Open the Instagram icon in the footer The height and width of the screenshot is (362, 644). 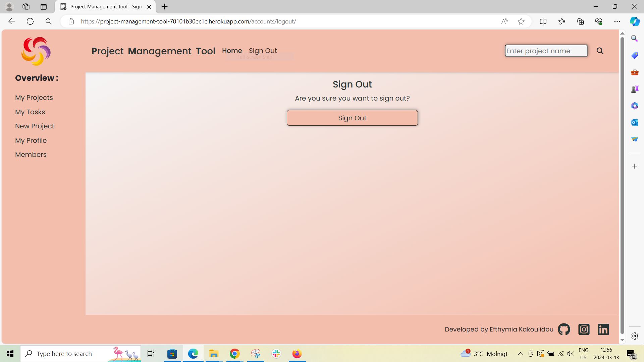click(x=583, y=329)
